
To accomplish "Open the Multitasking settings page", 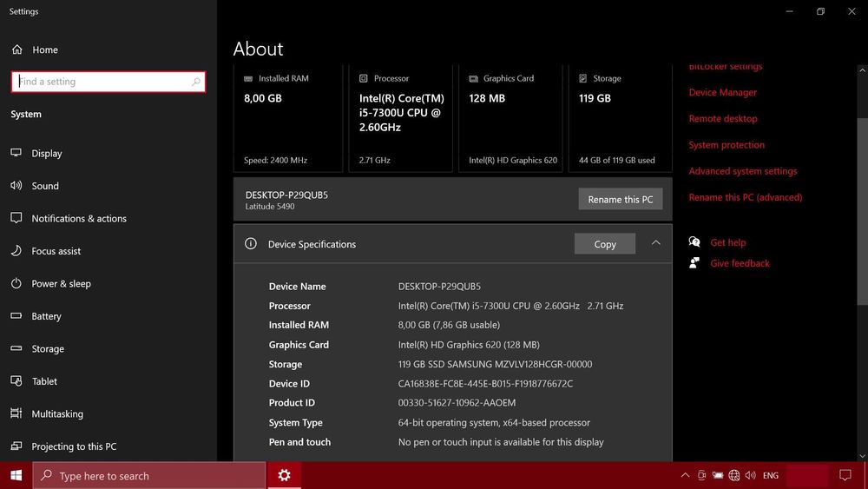I will (57, 414).
